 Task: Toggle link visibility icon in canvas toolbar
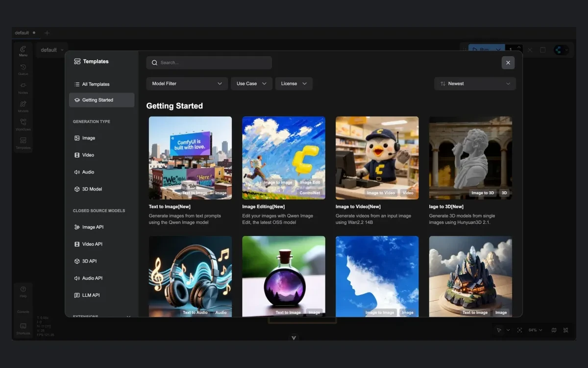[565, 330]
